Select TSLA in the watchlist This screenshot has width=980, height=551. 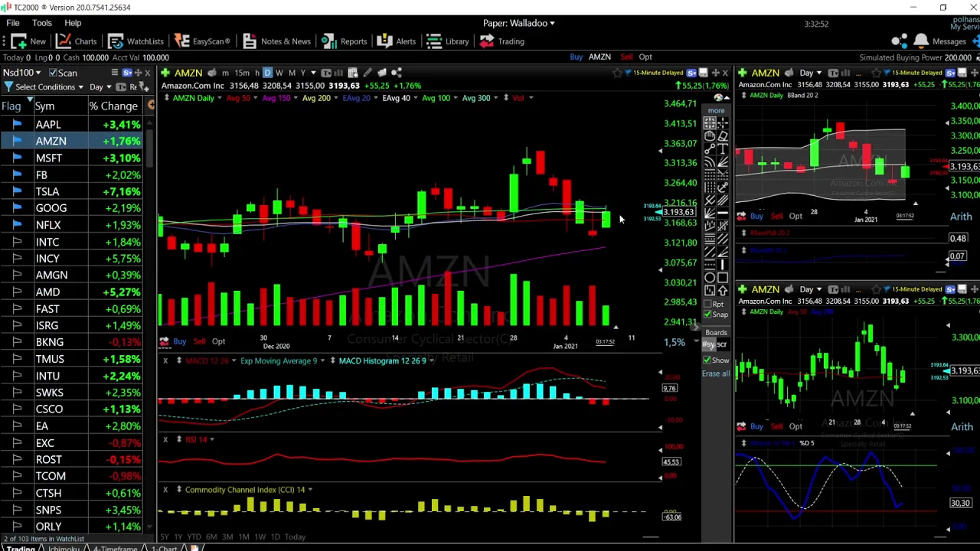[47, 191]
